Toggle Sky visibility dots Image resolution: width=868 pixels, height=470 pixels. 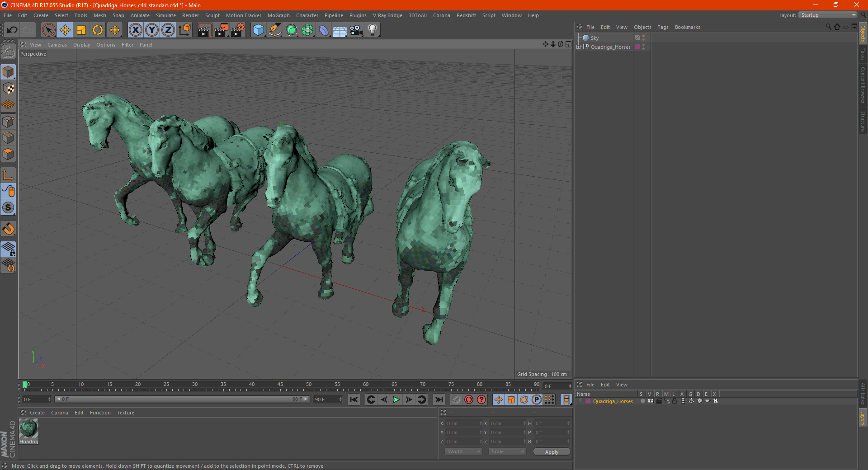pyautogui.click(x=643, y=38)
